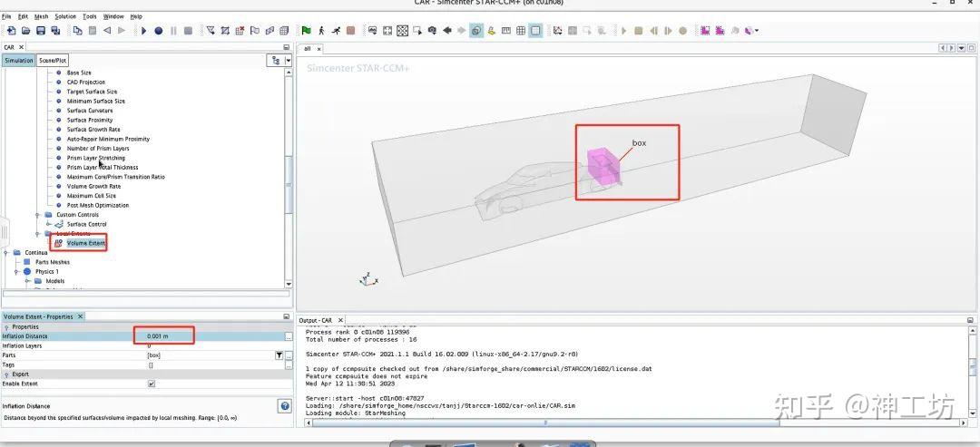Open the ellipsis editor button for Inflation Distance
980x447 pixels.
289,336
